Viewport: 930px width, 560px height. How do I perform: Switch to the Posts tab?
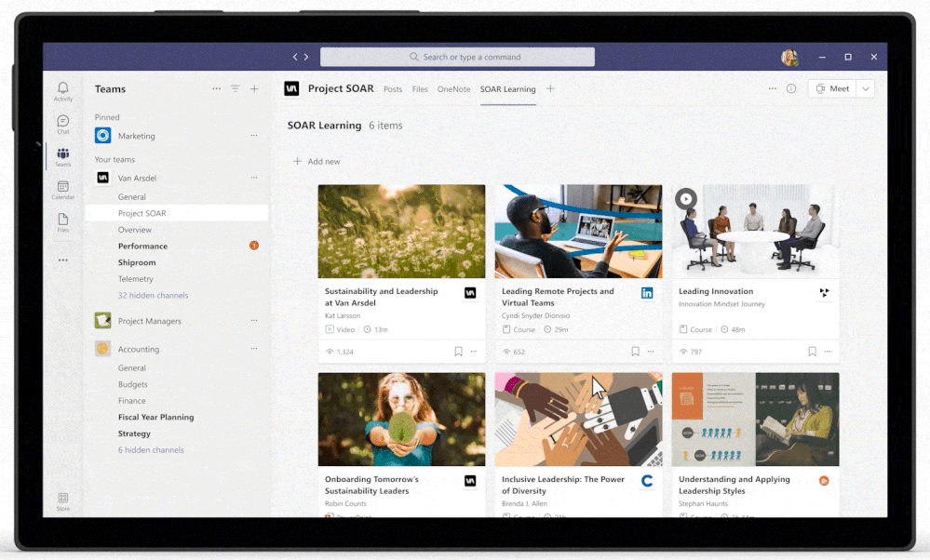pos(393,89)
